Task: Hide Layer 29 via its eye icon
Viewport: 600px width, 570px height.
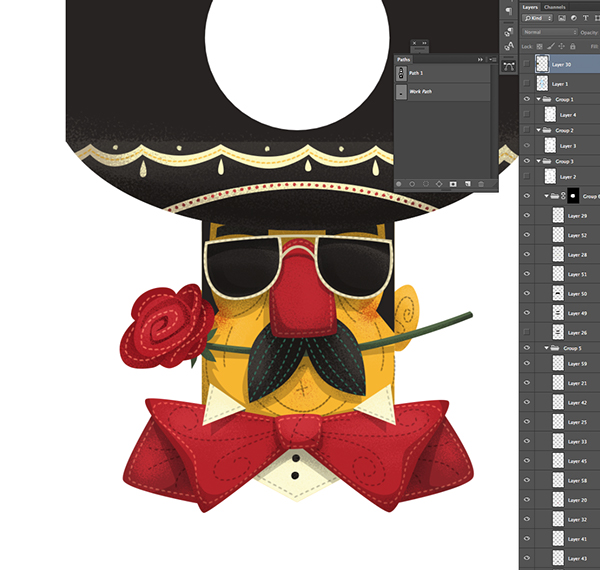Action: tap(527, 215)
